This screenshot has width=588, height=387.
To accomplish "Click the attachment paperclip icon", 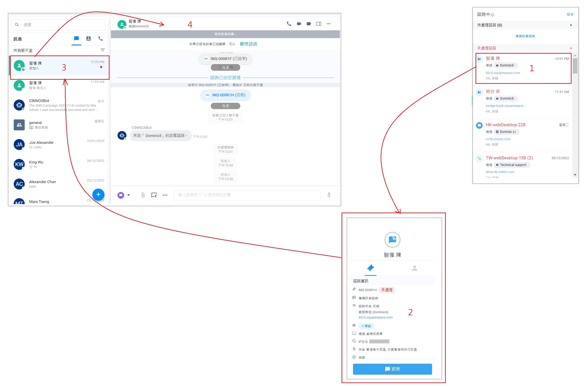I will [x=143, y=195].
